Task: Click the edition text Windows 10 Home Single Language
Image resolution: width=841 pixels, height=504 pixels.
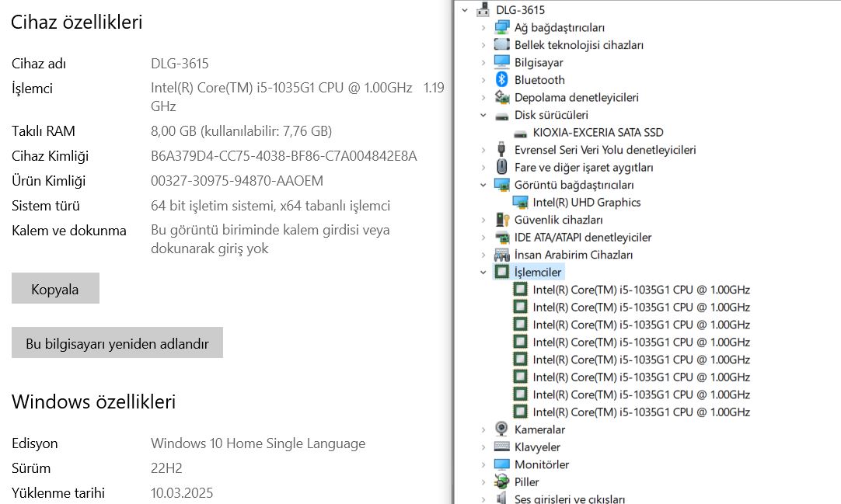Action: click(258, 443)
